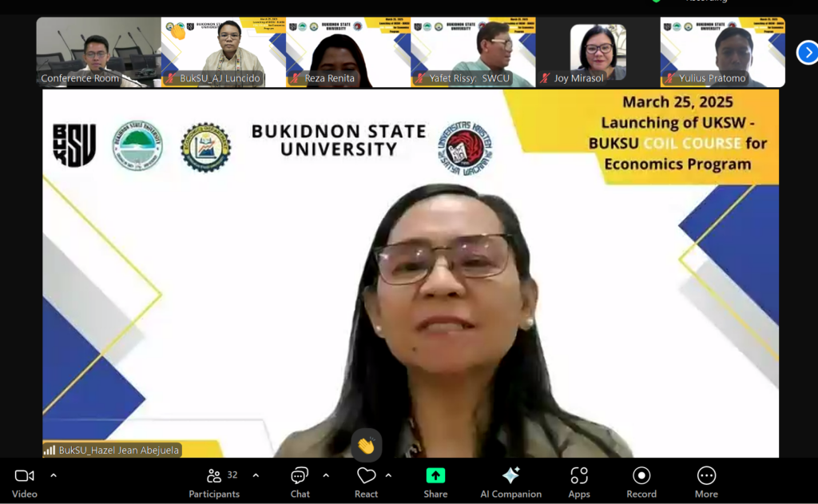Expand the Chat options caret
The image size is (818, 504).
[326, 476]
